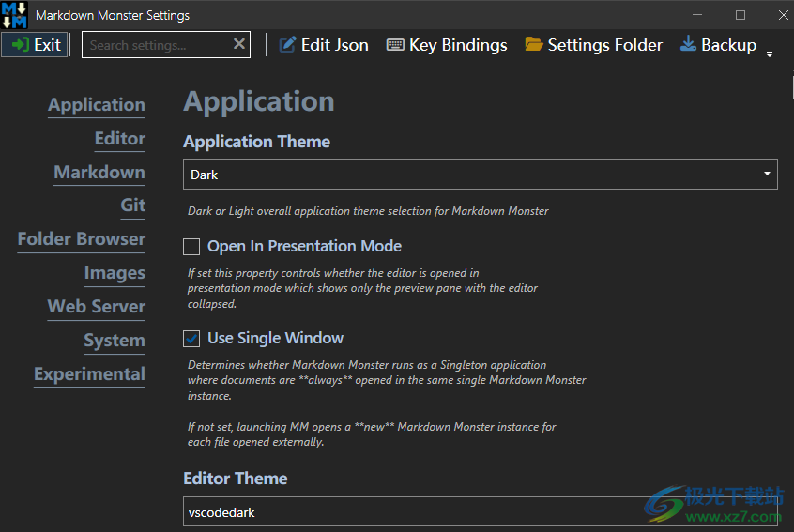Screen dimensions: 794x532
Task: Open the Editor Theme vscodedark combo box
Action: [x=480, y=511]
